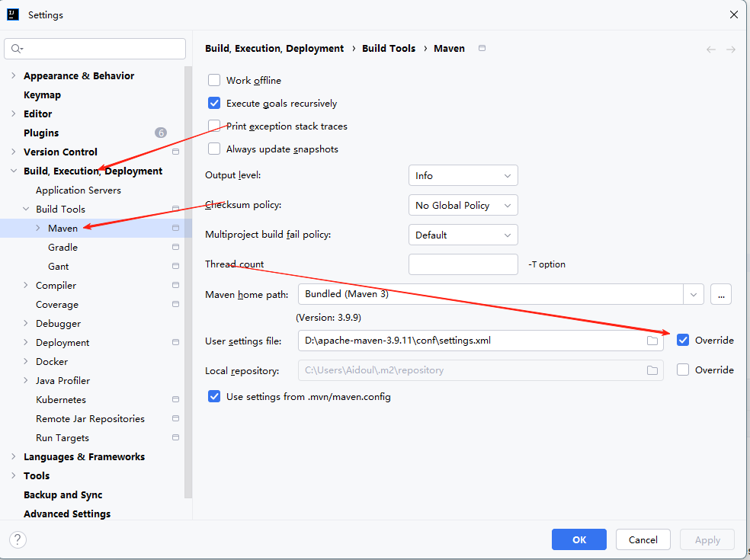This screenshot has width=750, height=560.
Task: Open Multiproject build fail policy dropdown
Action: click(463, 235)
